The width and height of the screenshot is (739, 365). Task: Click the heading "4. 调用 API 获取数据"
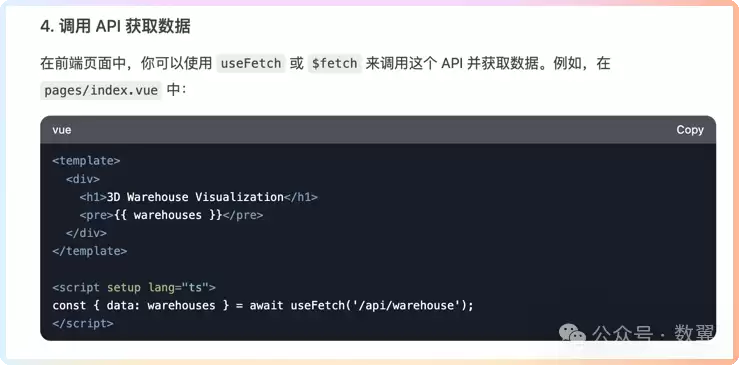coord(115,27)
